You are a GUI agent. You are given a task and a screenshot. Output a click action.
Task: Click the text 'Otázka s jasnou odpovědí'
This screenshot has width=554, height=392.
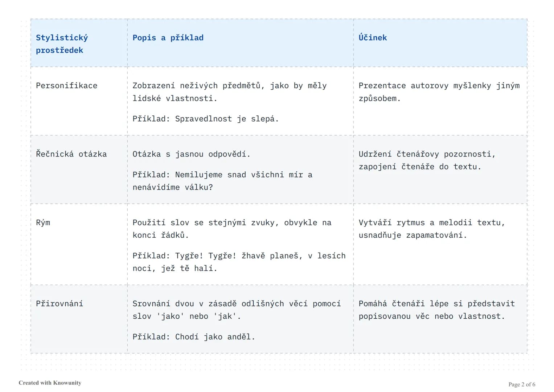click(191, 154)
